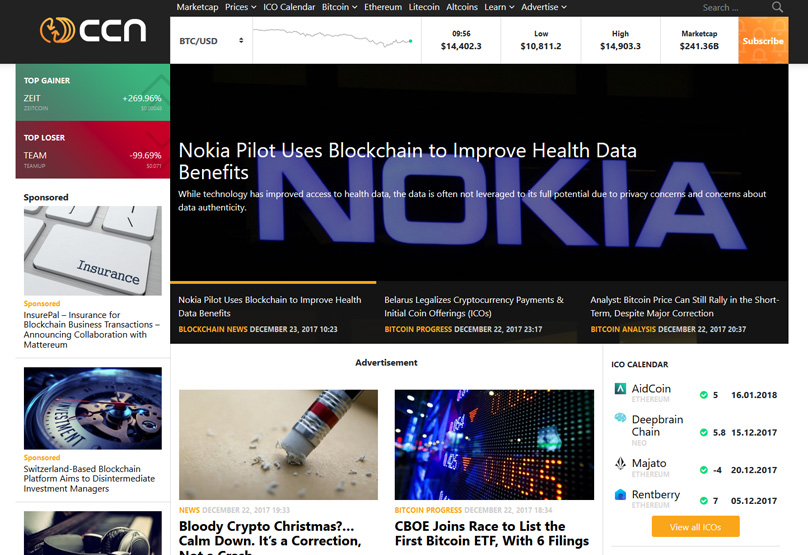
Task: Open the Marketcap menu item
Action: coord(197,7)
